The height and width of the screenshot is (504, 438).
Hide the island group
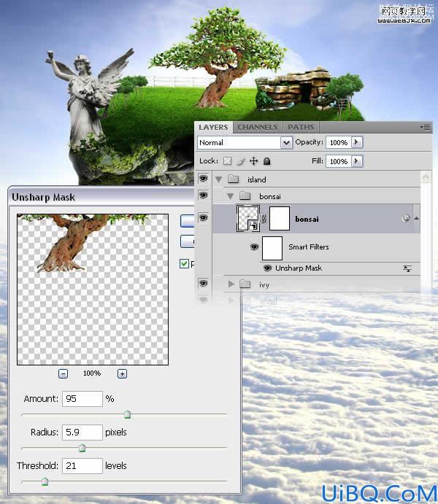(x=203, y=179)
